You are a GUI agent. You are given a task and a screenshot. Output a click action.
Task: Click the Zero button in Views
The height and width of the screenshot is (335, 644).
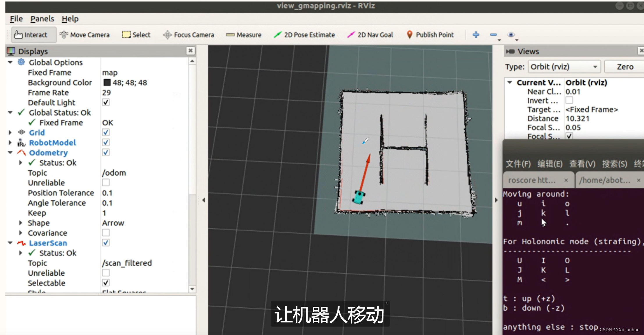[x=625, y=67]
